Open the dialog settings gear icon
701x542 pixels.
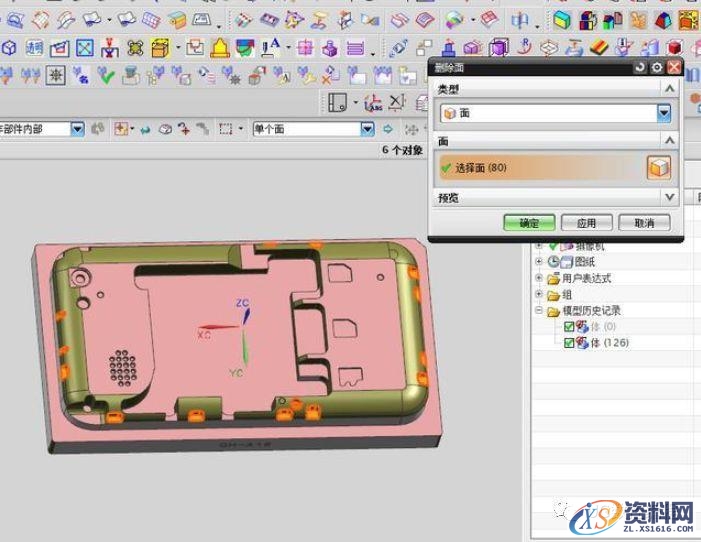click(x=657, y=67)
